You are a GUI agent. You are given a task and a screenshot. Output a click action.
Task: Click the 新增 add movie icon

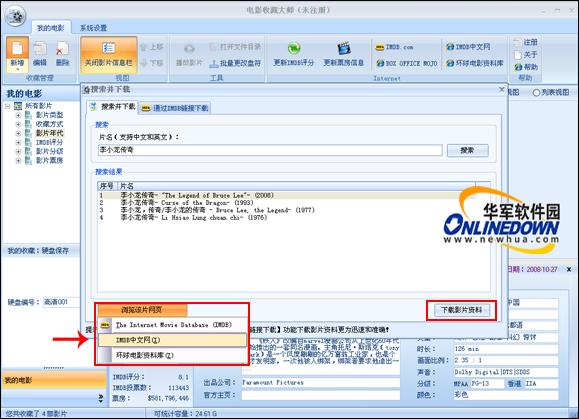17,54
